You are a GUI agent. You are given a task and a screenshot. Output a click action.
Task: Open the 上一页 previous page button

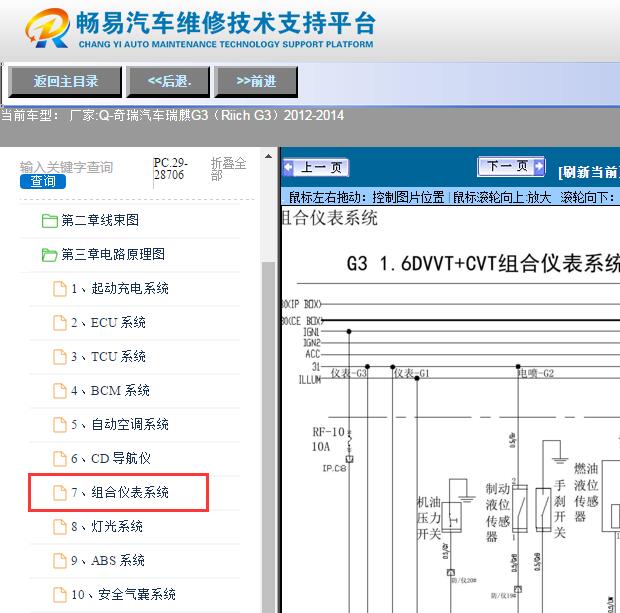coord(316,168)
